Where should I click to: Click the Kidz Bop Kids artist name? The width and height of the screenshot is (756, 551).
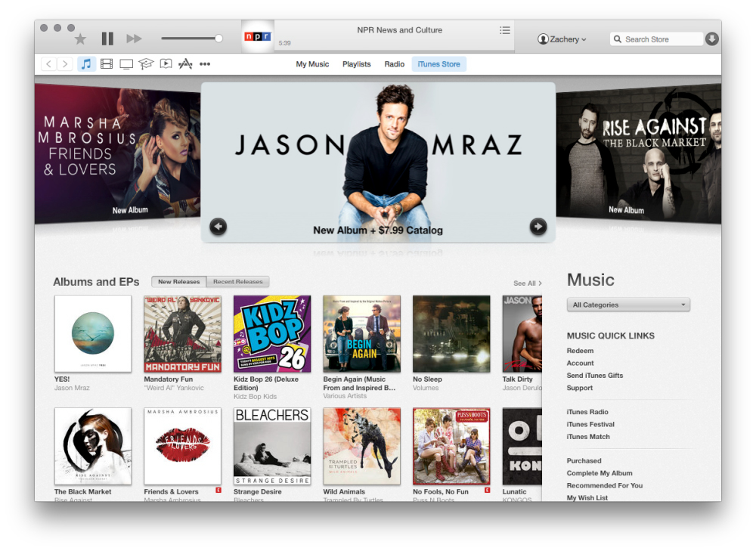255,396
